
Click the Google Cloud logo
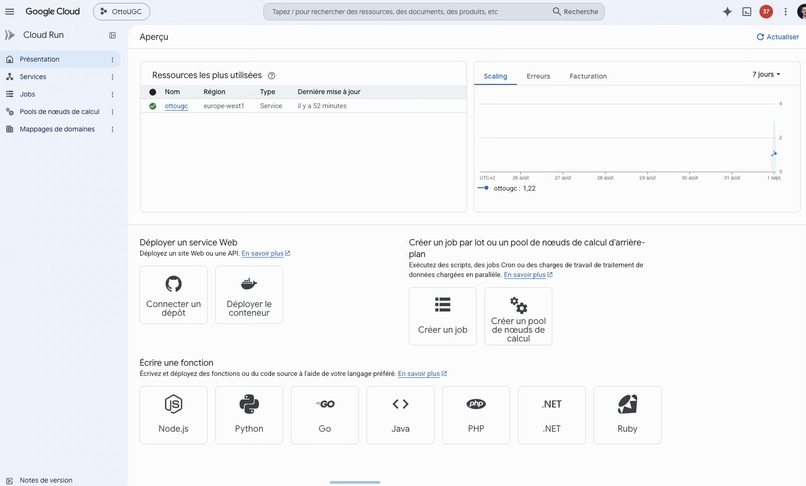(x=52, y=11)
